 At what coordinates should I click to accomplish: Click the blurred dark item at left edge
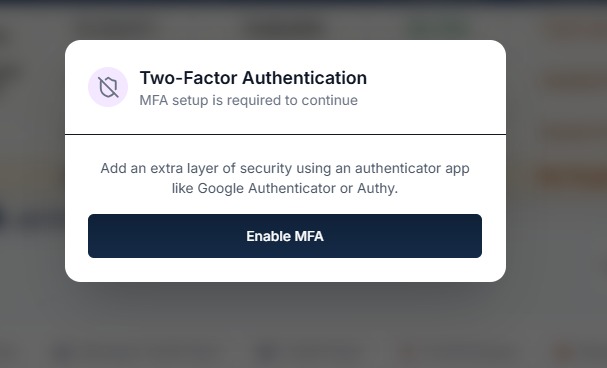pyautogui.click(x=3, y=217)
